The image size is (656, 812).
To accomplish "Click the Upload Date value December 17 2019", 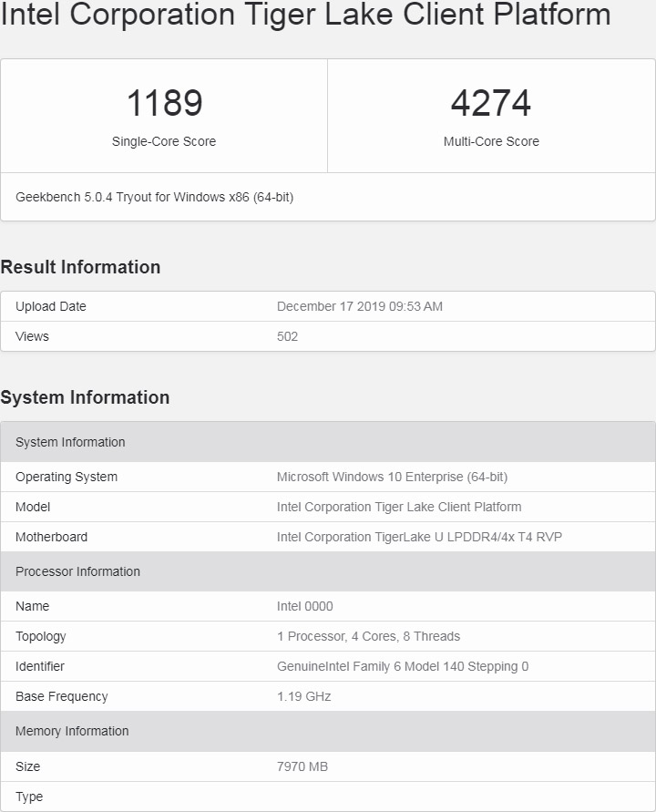I will (x=359, y=306).
